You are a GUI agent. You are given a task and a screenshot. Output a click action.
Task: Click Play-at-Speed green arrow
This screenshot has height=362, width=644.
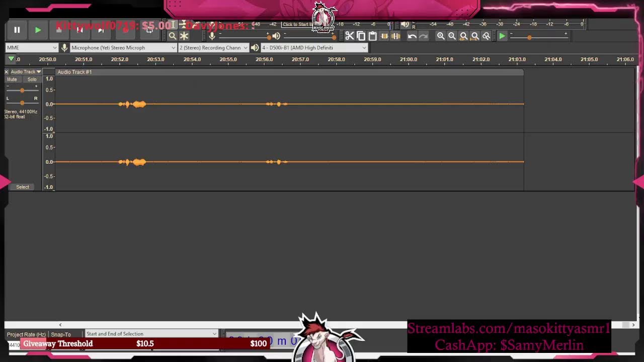tap(502, 36)
